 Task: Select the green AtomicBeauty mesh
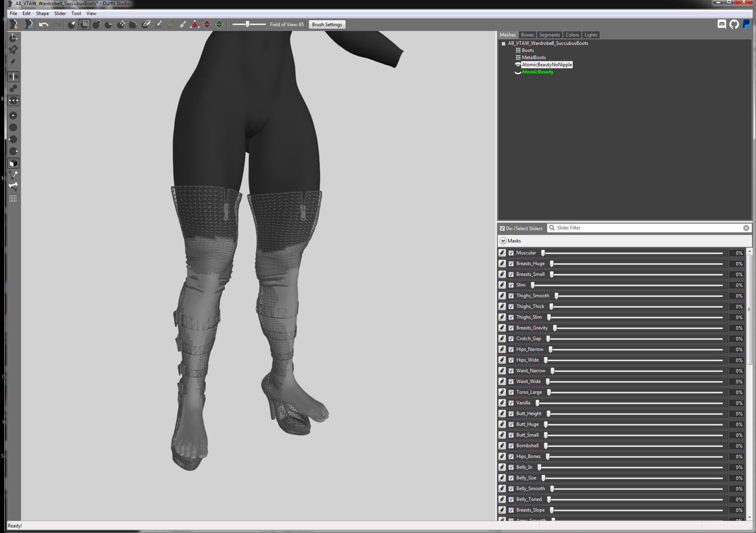tap(537, 72)
